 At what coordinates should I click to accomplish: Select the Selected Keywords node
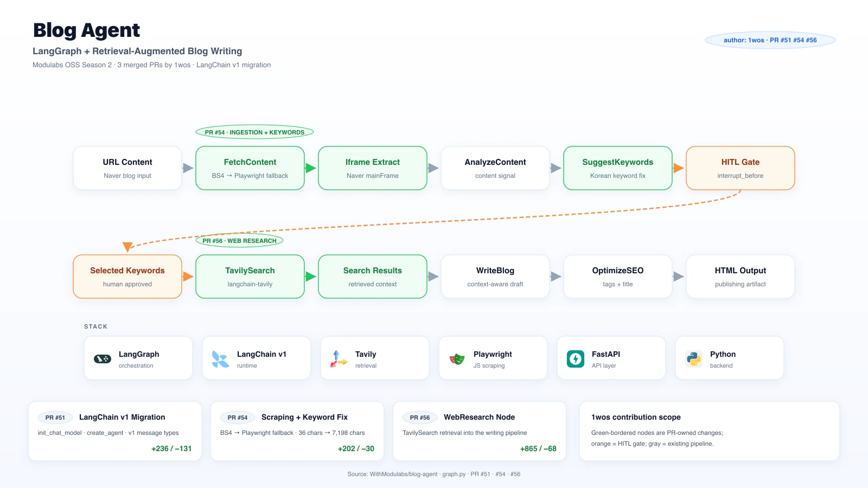coord(127,277)
